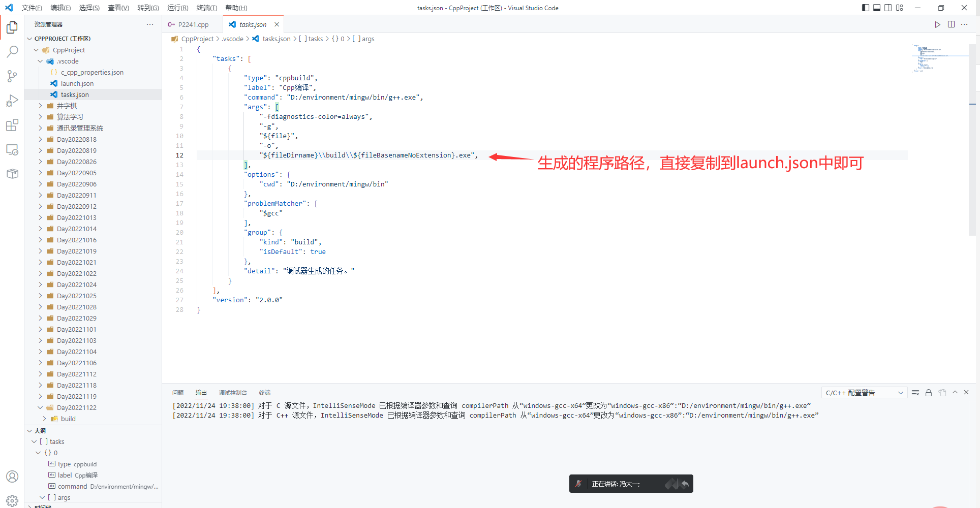Open the editor more actions ellipsis

point(964,24)
